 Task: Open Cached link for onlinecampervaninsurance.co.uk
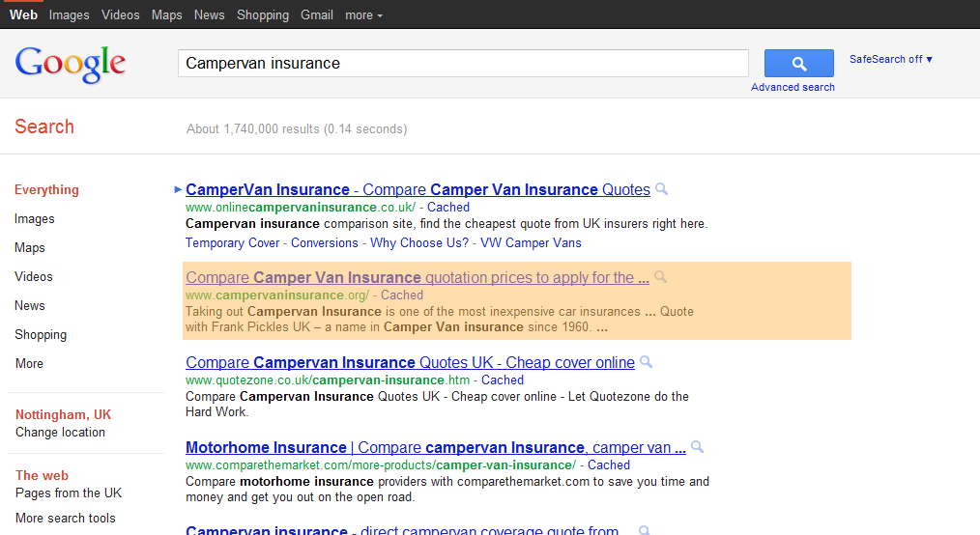[448, 208]
